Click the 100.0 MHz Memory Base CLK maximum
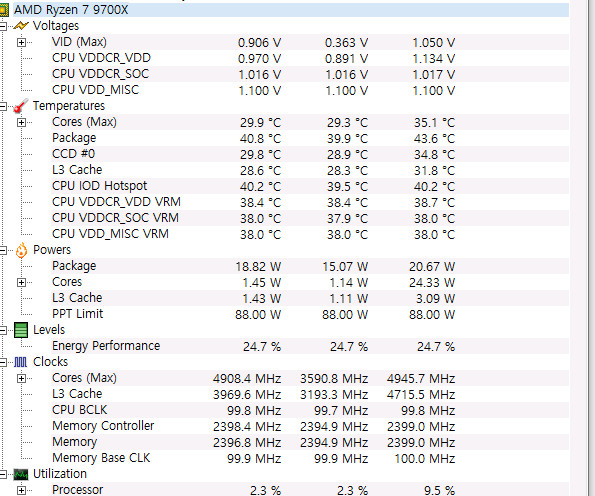The height and width of the screenshot is (496, 595). (425, 459)
